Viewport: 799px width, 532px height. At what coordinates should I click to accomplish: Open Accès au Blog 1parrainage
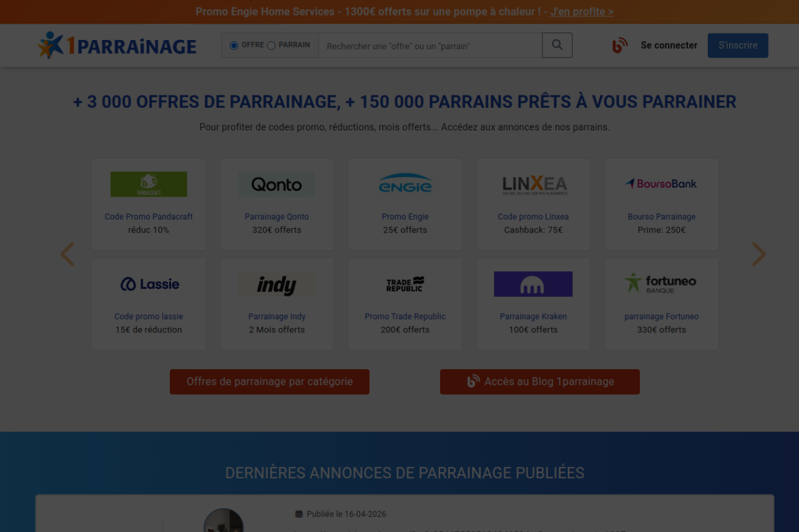[x=540, y=382]
